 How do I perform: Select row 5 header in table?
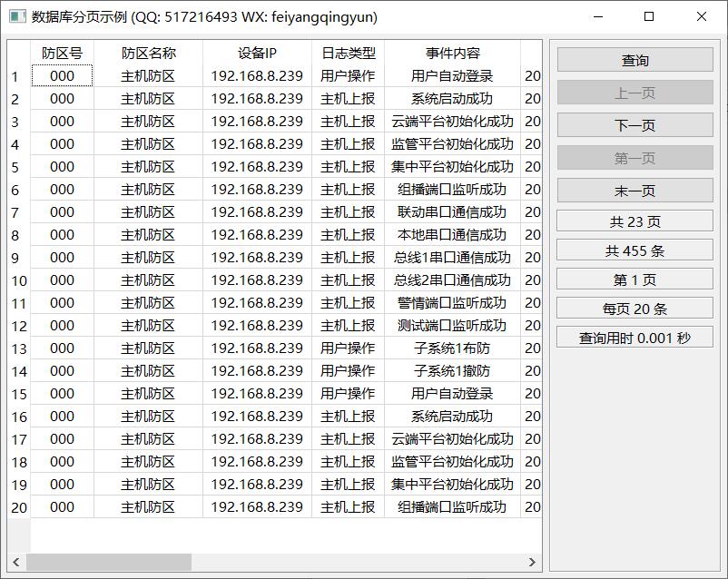coord(18,167)
